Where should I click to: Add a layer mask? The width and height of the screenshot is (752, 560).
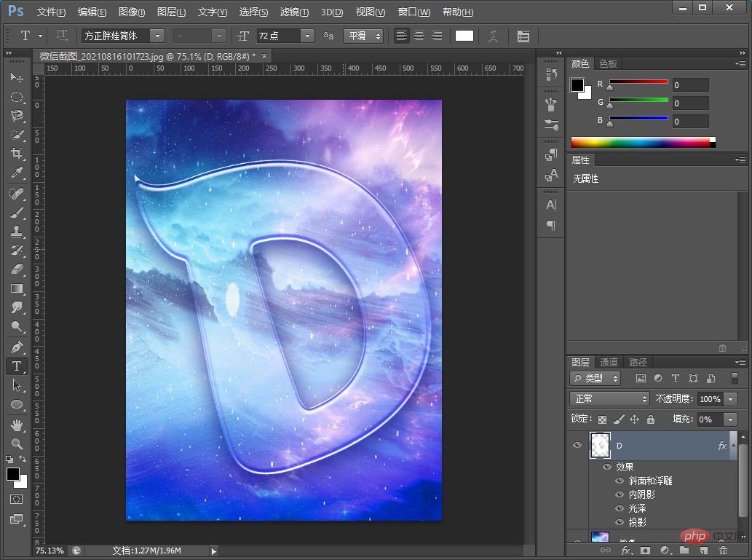click(x=646, y=551)
